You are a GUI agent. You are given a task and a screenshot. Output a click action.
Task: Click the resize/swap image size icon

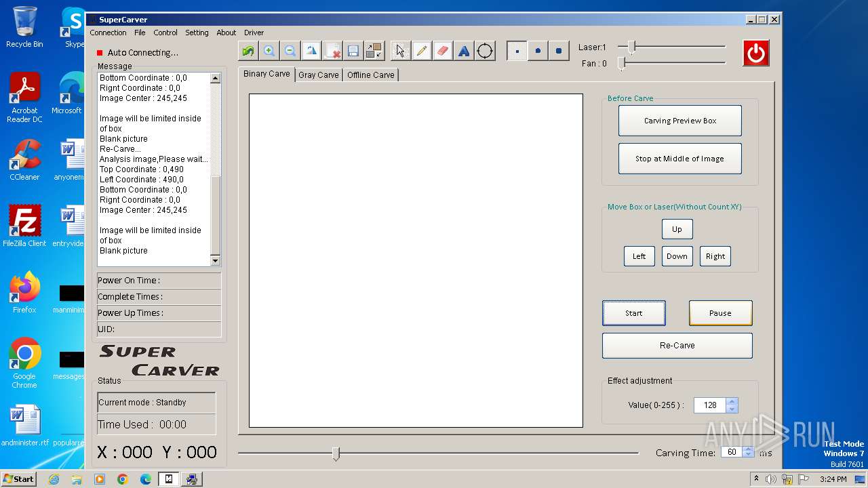pos(374,51)
